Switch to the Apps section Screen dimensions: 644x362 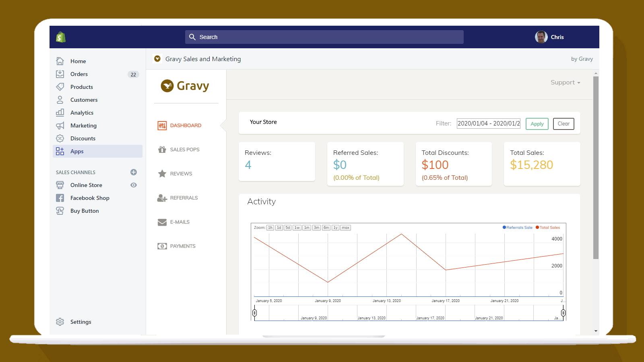point(77,151)
